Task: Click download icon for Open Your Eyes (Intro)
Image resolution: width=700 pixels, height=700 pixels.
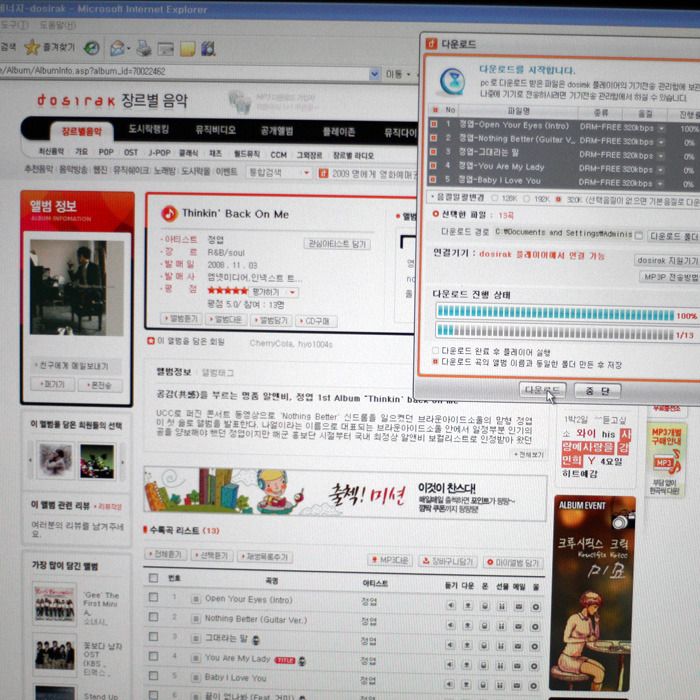Action: pyautogui.click(x=467, y=605)
